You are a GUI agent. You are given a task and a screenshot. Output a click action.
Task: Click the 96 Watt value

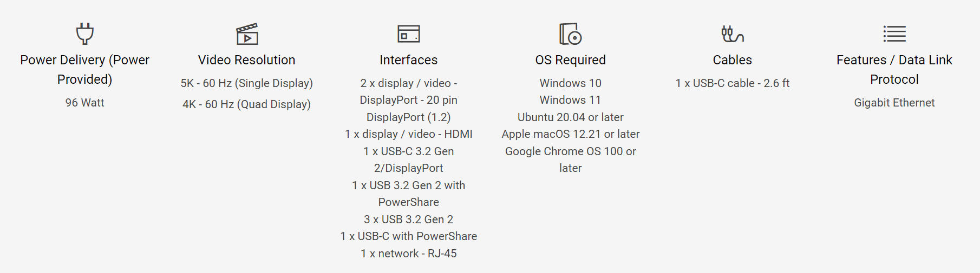coord(85,103)
